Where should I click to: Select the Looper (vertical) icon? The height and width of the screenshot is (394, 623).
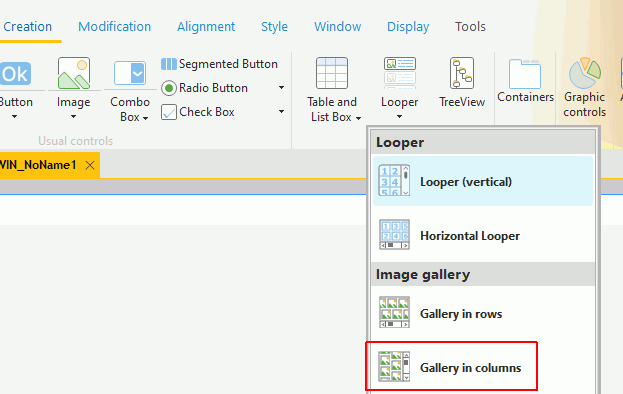click(x=394, y=181)
